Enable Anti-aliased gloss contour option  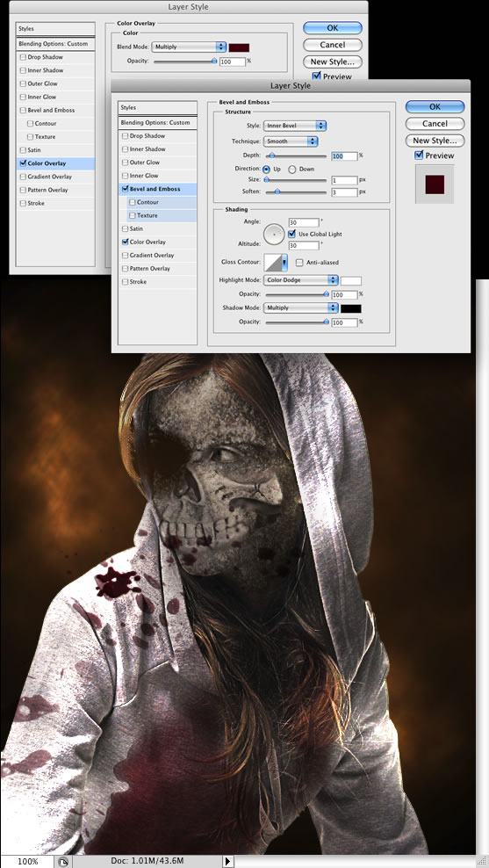pyautogui.click(x=300, y=263)
